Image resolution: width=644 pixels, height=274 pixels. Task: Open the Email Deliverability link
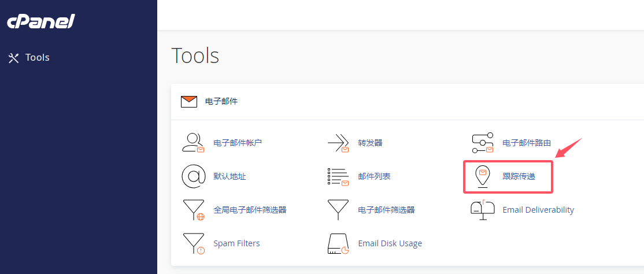pos(538,210)
